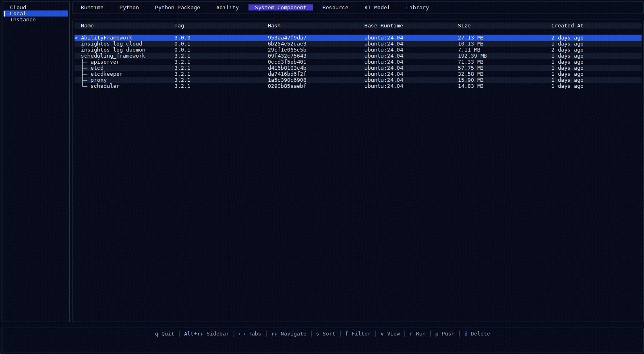Click hash 09f432c75643

[x=287, y=56]
